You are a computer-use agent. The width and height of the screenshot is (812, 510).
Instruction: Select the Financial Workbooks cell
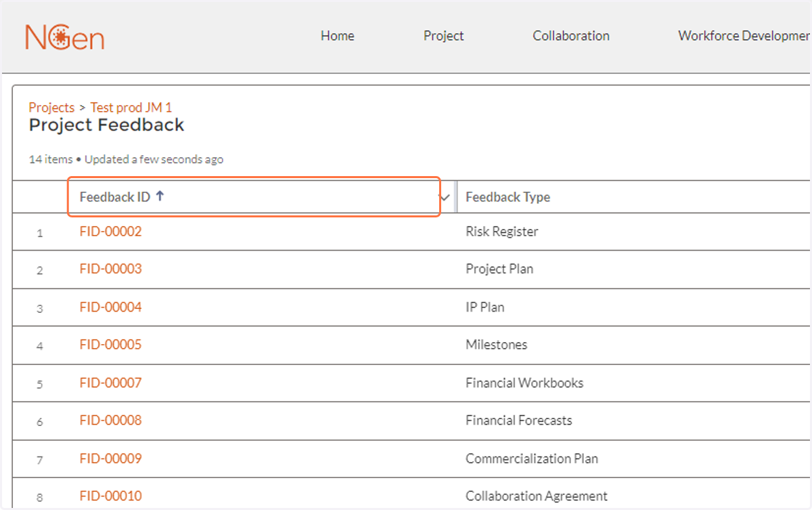click(524, 383)
